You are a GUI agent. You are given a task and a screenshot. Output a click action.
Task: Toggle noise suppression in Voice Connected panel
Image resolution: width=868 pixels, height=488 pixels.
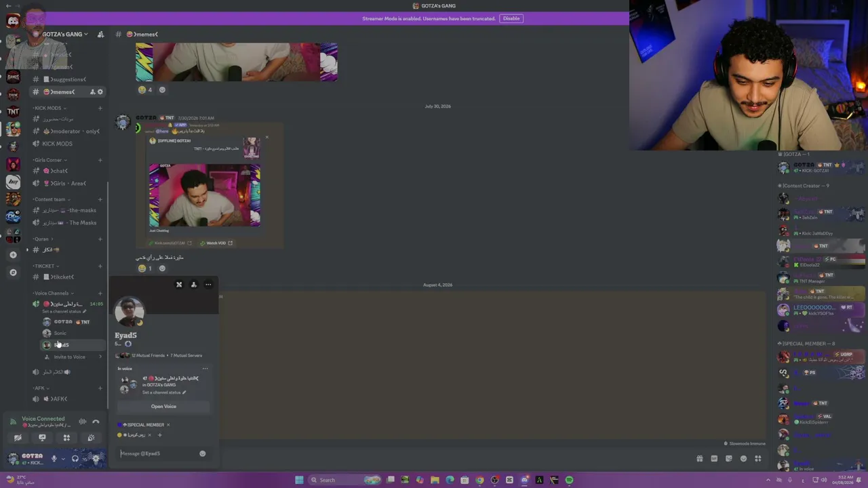coord(83,421)
